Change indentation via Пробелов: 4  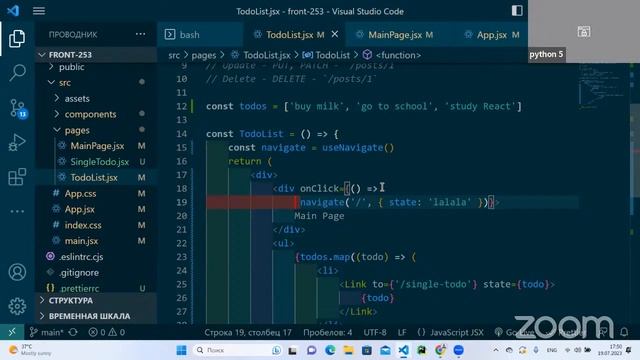click(327, 332)
